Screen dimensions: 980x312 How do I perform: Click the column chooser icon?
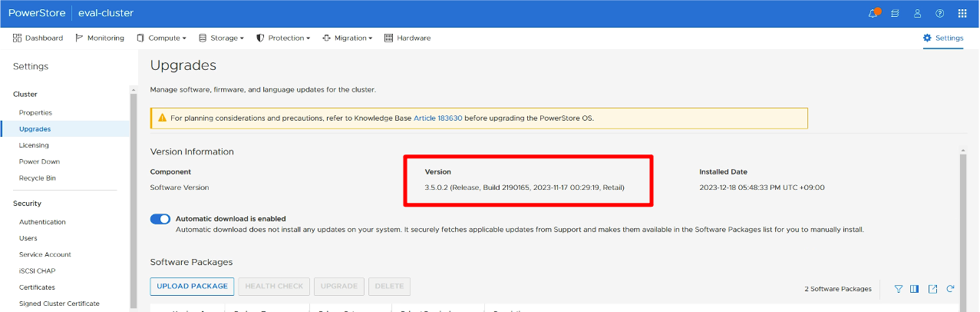pyautogui.click(x=915, y=289)
